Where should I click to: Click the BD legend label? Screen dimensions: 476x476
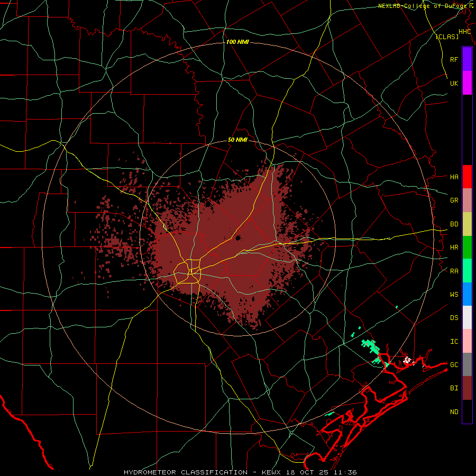coord(454,224)
